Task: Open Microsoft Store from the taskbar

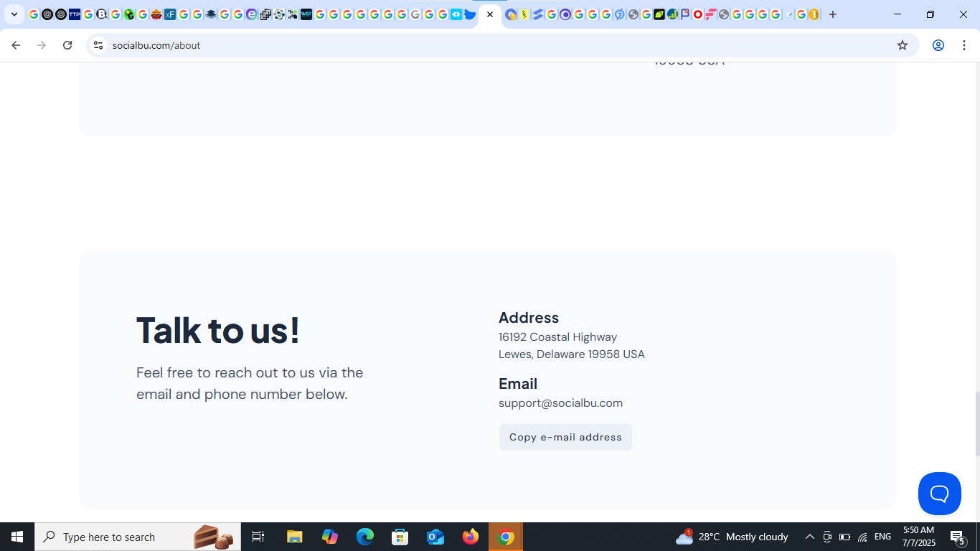Action: [400, 537]
